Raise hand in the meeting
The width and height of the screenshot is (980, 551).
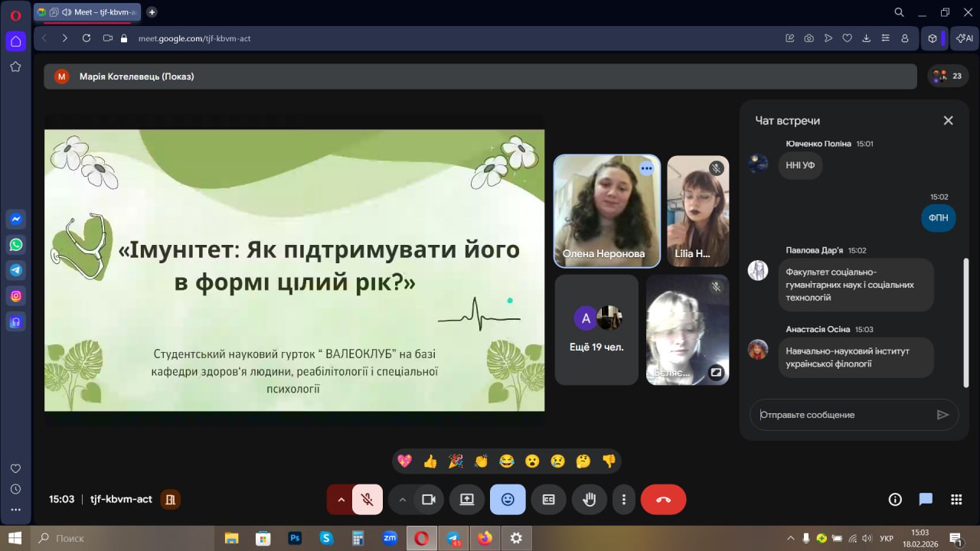click(x=589, y=500)
